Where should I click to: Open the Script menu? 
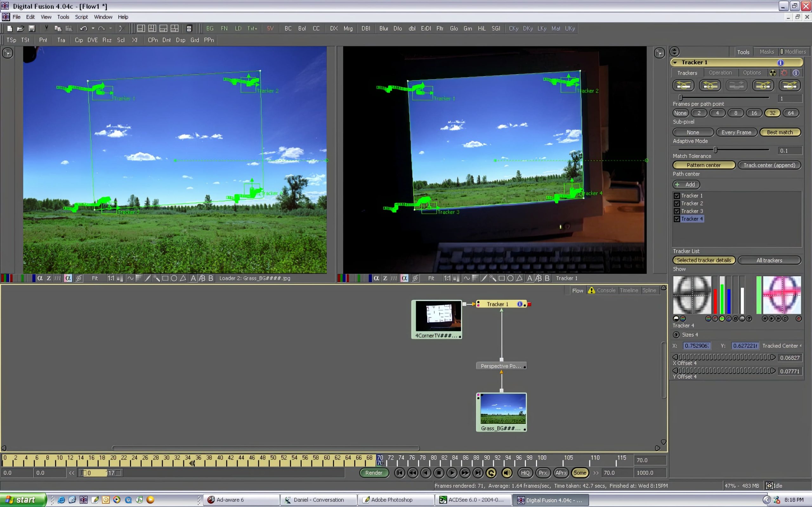click(x=81, y=17)
